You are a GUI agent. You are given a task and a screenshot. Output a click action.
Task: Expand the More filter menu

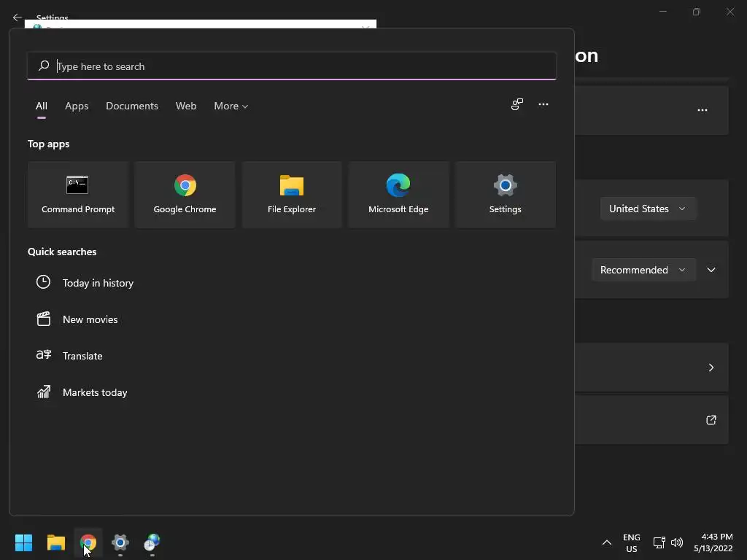click(x=231, y=106)
